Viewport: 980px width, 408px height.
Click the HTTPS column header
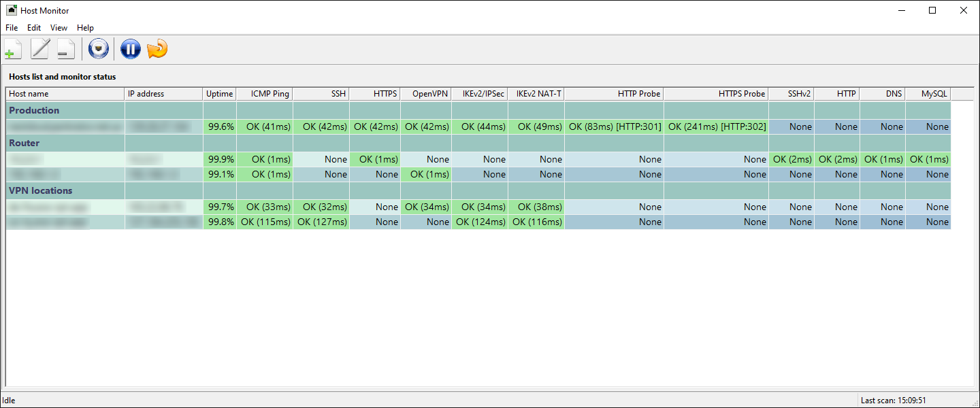[x=375, y=94]
